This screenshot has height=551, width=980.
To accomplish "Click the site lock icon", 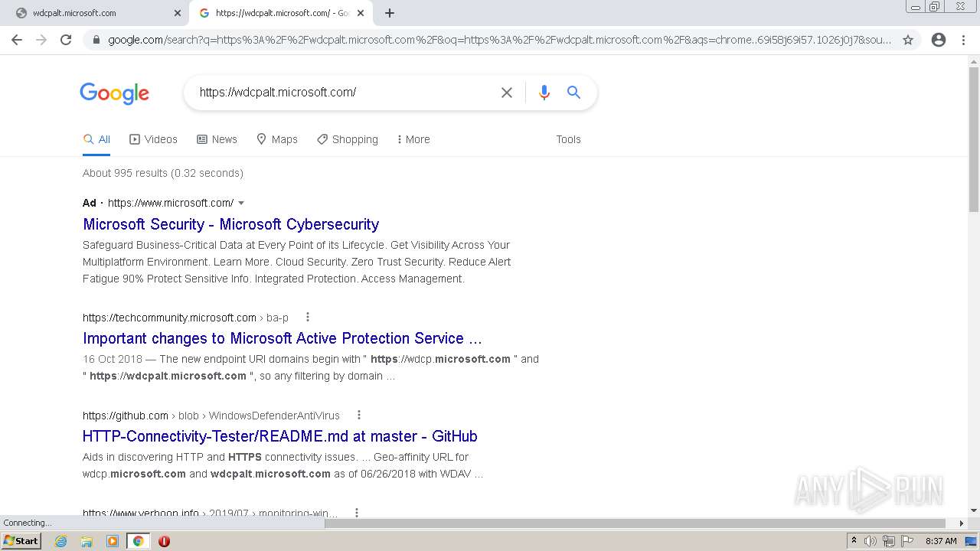I will 96,40.
